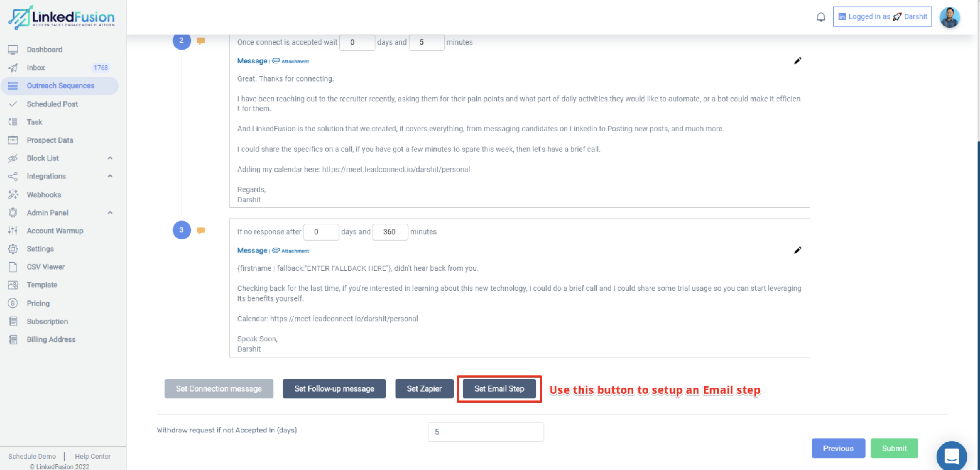The height and width of the screenshot is (470, 980).
Task: Expand the Integrations chevron
Action: [x=110, y=176]
